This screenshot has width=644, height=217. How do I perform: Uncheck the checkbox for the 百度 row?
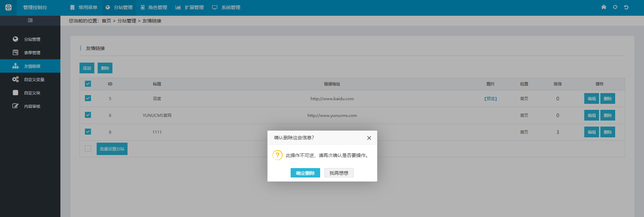88,98
